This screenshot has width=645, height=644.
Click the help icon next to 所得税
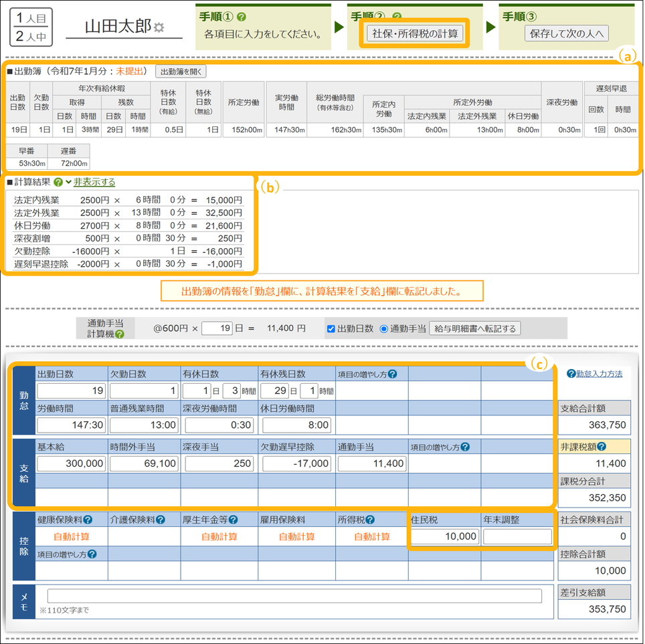coord(370,520)
